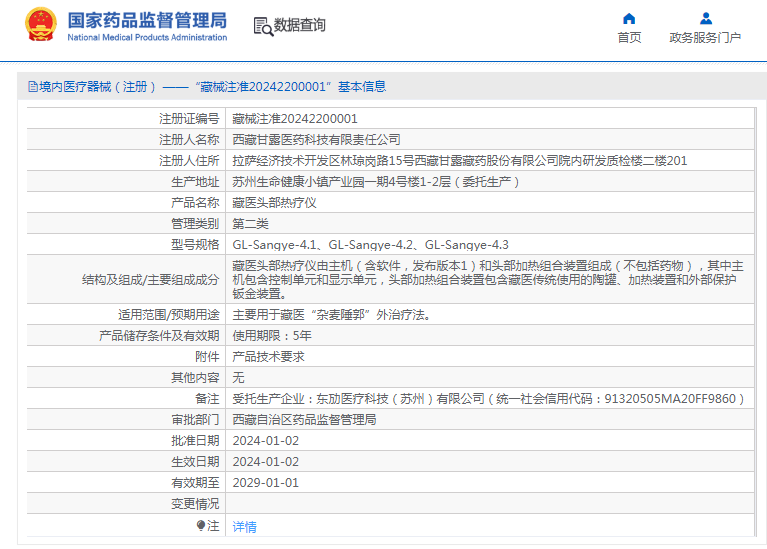
Task: Open 数据查询 text label
Action: click(x=299, y=25)
